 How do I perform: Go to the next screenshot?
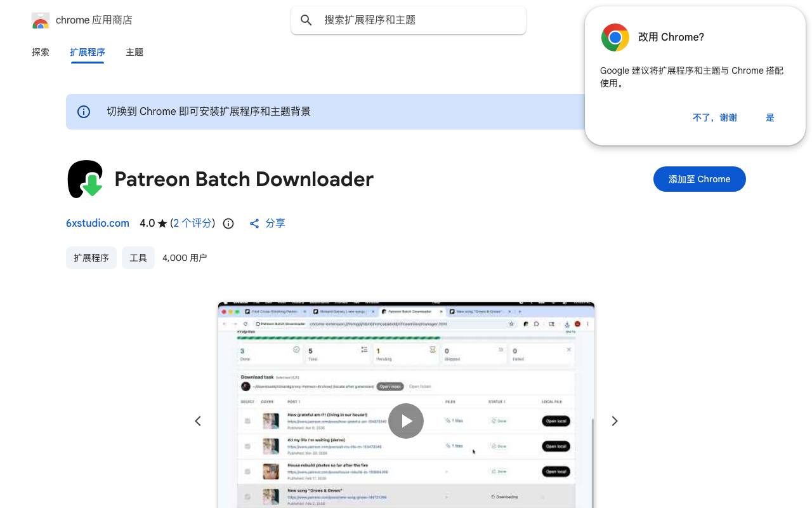[x=614, y=421]
